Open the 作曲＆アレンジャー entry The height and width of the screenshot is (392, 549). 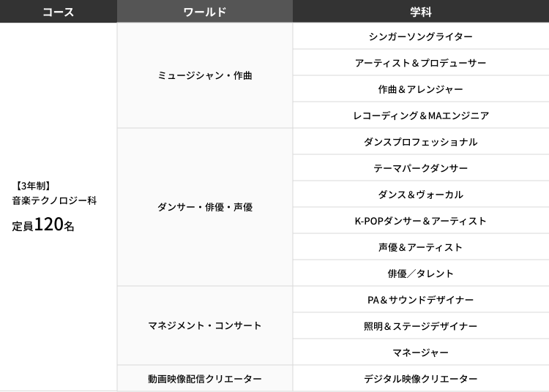pos(420,89)
